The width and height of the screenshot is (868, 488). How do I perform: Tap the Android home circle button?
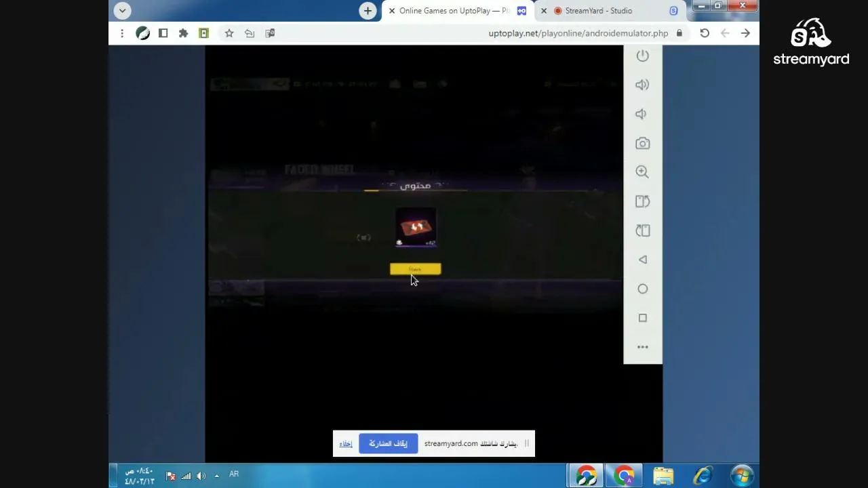(x=642, y=289)
